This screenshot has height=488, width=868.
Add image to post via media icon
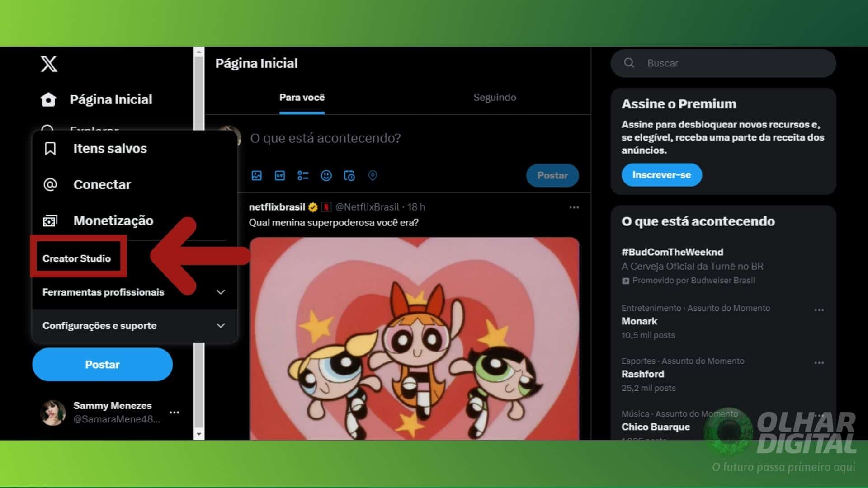tap(256, 175)
